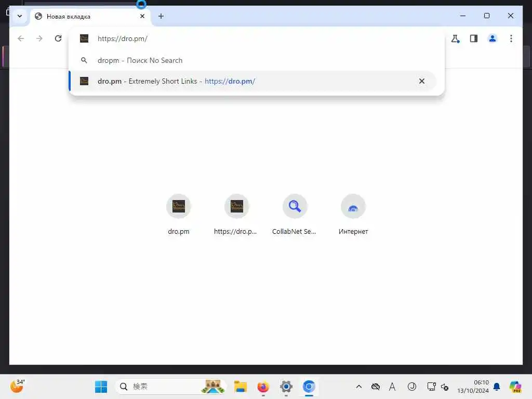Viewport: 532px width, 399px height.
Task: Click the browser forward arrow
Action: [x=39, y=38]
